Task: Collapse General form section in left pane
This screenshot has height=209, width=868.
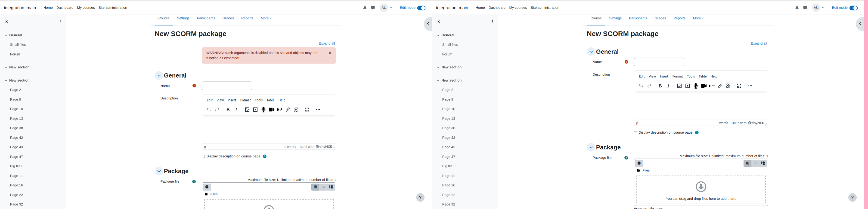Action: [159, 75]
